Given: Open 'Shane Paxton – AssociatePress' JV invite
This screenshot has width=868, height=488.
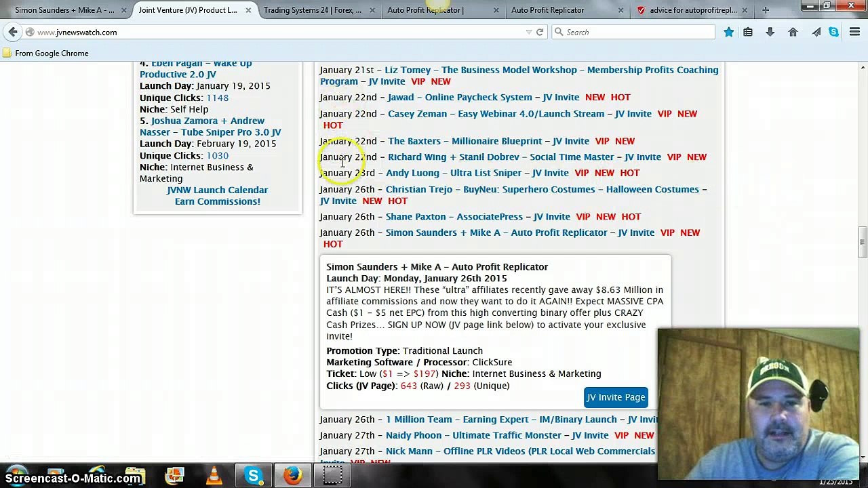Looking at the screenshot, I should click(478, 216).
